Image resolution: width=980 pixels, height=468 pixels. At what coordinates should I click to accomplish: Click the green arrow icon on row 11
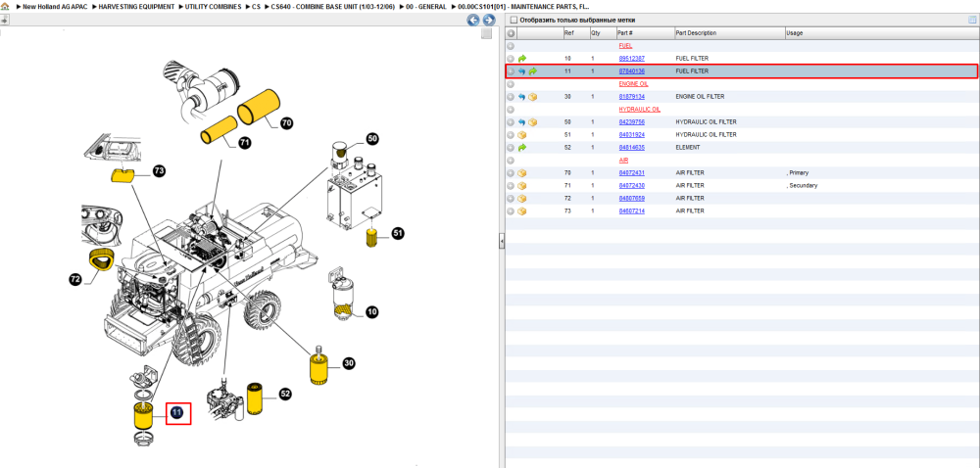click(x=533, y=71)
